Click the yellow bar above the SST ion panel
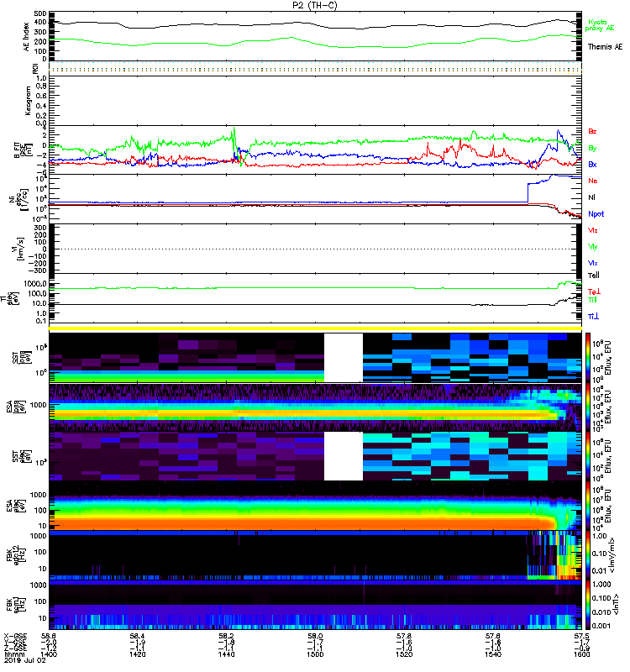Screen dimensions: 630x672 [316, 328]
